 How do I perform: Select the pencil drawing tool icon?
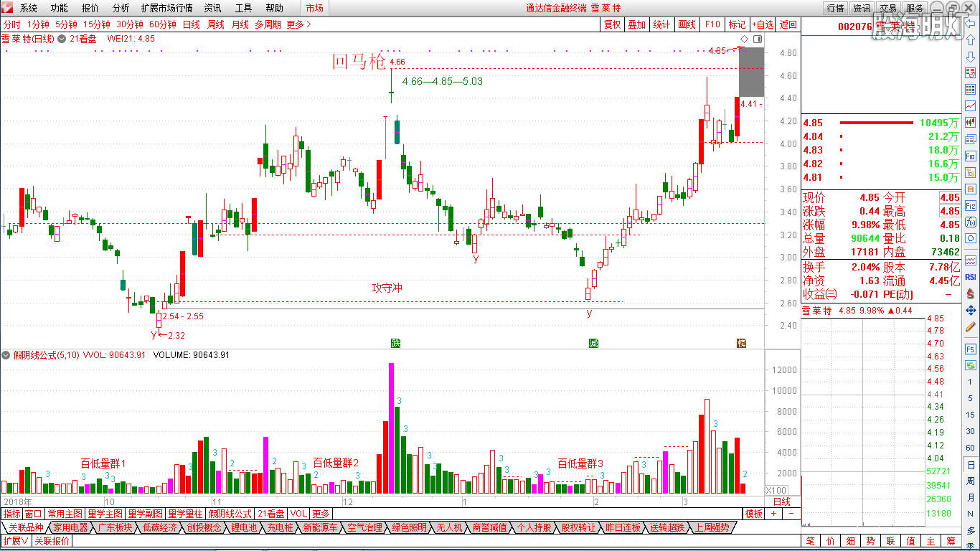tap(971, 327)
